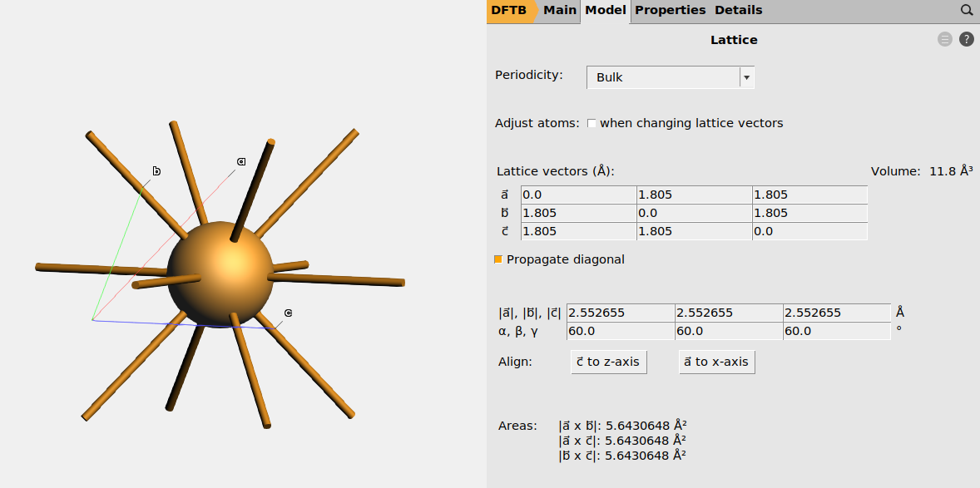Click the Periodicity dropdown arrow
The width and height of the screenshot is (980, 488).
[746, 77]
